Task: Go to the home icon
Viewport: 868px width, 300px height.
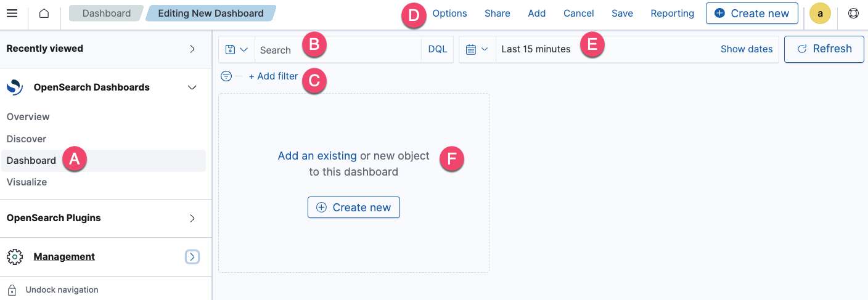Action: click(44, 14)
